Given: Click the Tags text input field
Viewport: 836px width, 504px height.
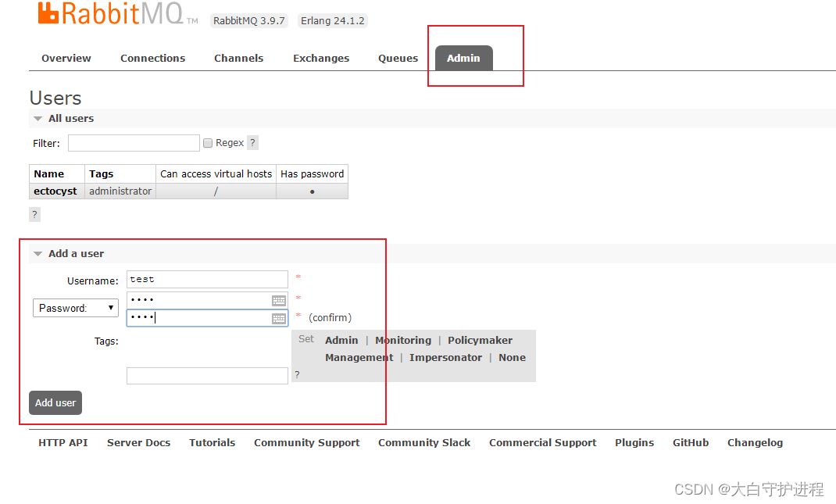Looking at the screenshot, I should (207, 376).
